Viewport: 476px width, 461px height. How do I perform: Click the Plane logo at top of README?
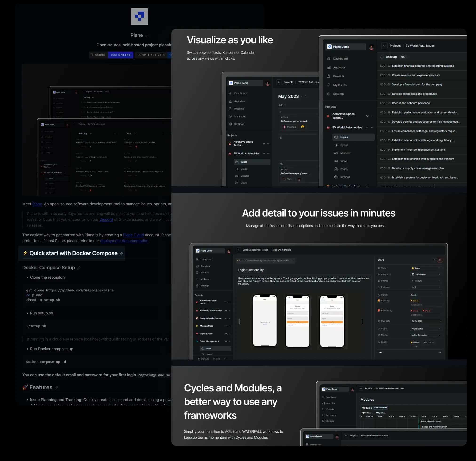click(x=139, y=16)
